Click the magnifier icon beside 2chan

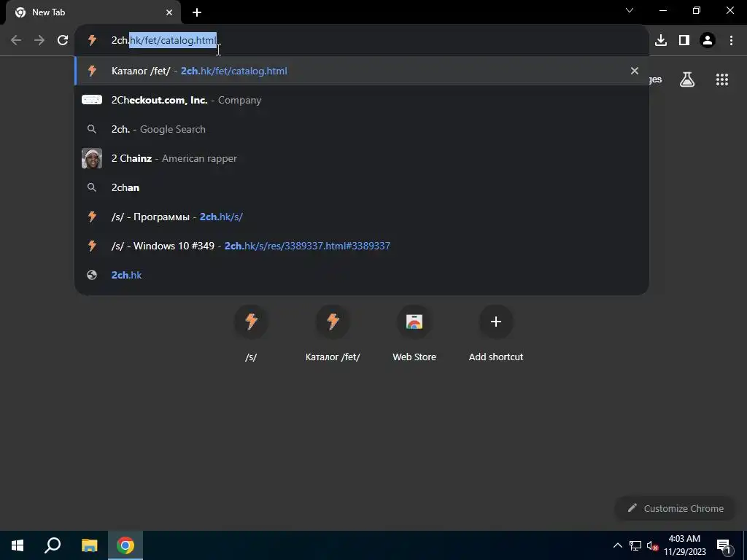click(x=92, y=187)
